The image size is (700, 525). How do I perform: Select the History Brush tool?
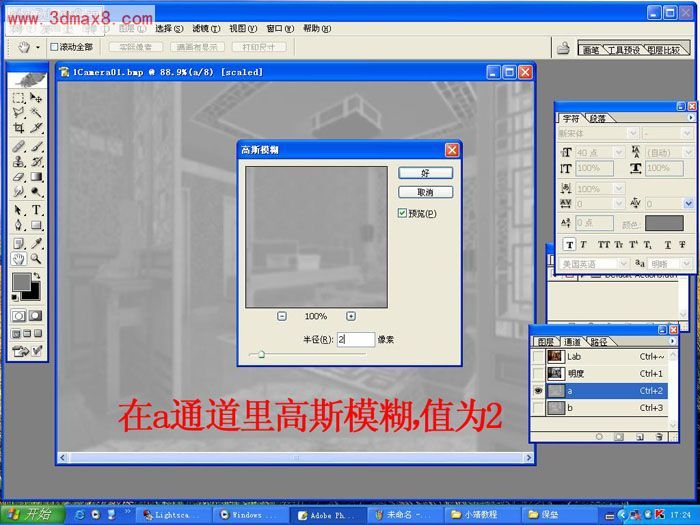click(36, 161)
